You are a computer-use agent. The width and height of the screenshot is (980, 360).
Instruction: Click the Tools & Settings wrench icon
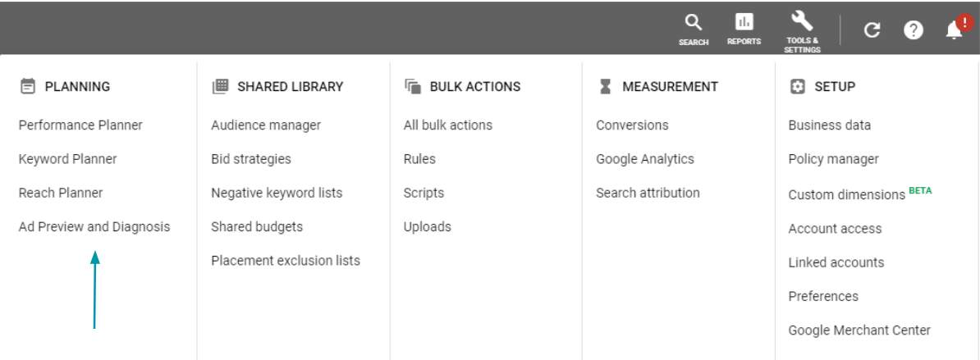point(801,21)
